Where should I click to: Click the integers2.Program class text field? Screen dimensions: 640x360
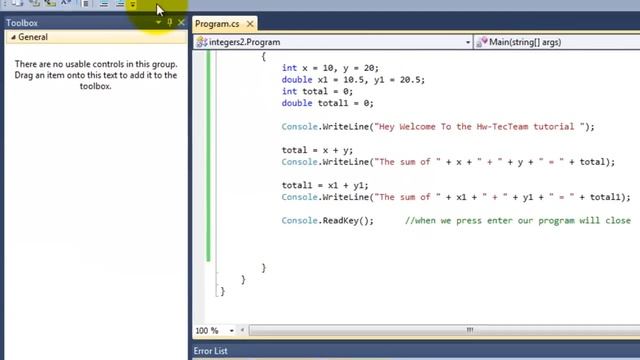333,42
